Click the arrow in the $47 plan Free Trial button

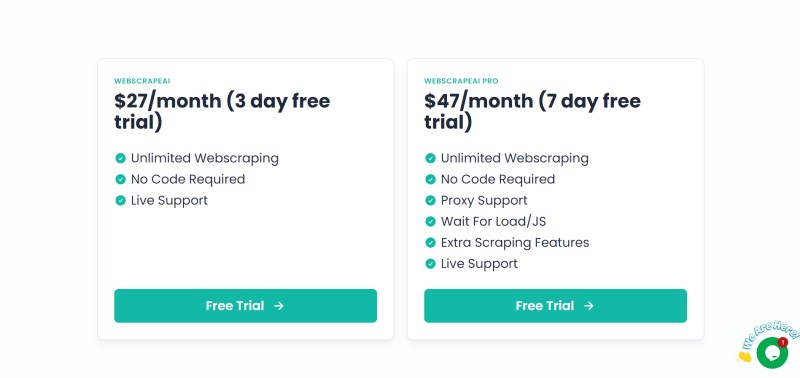point(589,306)
